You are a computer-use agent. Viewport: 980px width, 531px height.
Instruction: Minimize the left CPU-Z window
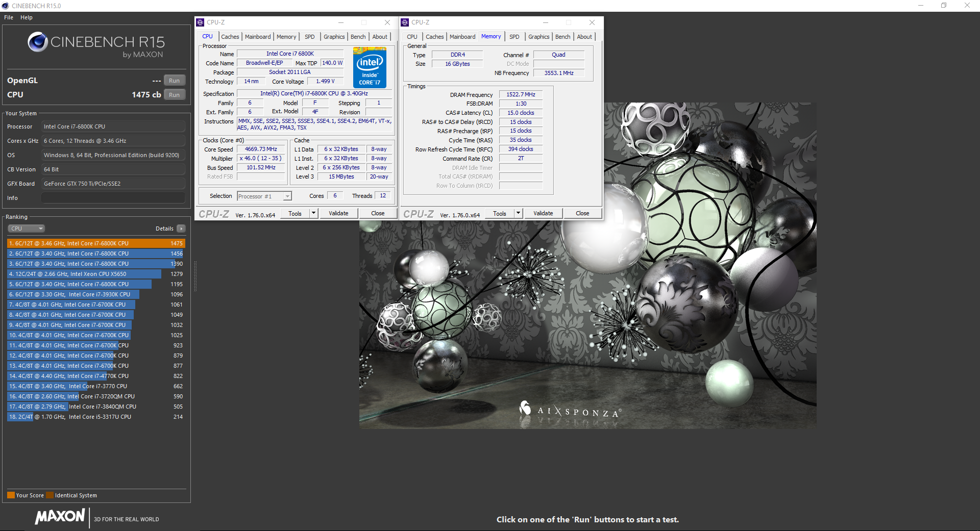point(340,22)
